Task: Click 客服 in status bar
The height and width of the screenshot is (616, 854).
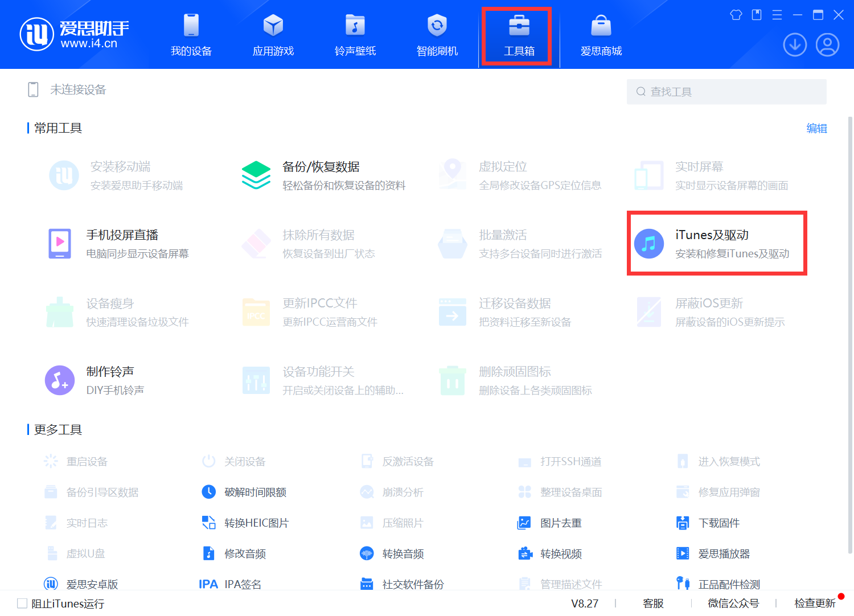Action: tap(653, 603)
